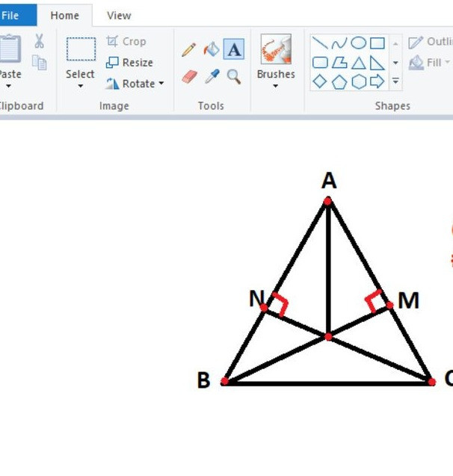Select the Pencil tool
The width and height of the screenshot is (453, 476).
click(189, 50)
